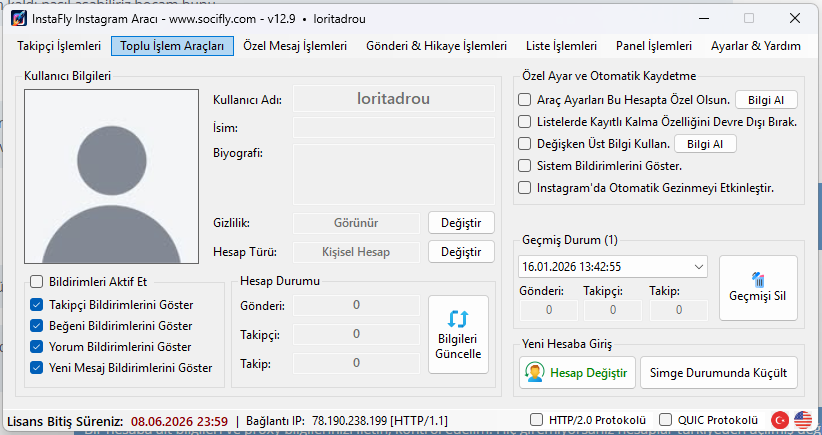Toggle the HTTP/2.0 Protokolü checkbox
Viewport: 822px width, 435px height.
[536, 420]
